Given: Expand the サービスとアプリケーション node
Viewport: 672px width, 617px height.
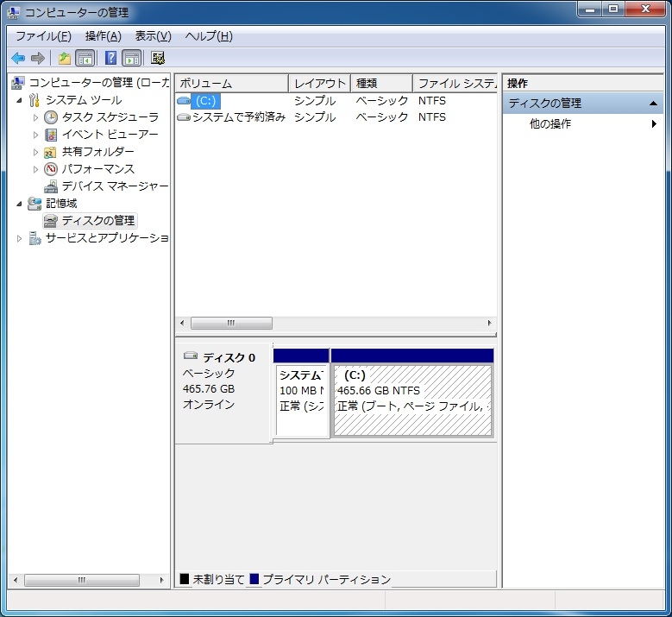Looking at the screenshot, I should click(19, 238).
